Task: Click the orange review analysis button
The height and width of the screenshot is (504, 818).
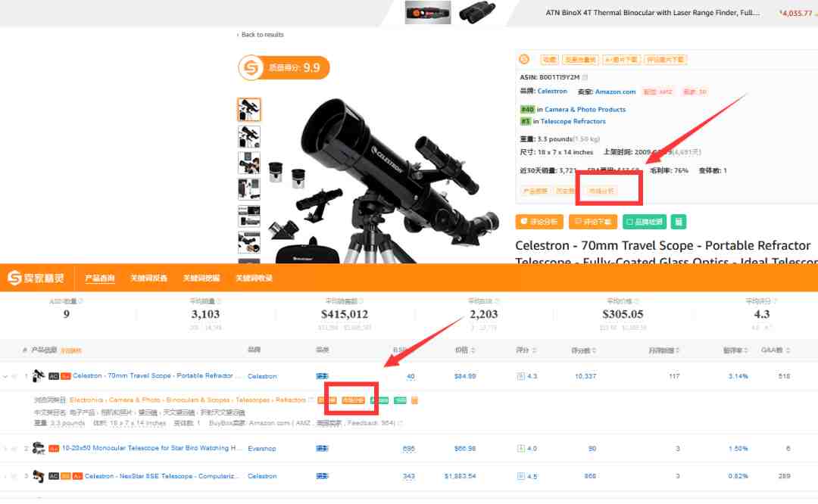Action: (539, 222)
